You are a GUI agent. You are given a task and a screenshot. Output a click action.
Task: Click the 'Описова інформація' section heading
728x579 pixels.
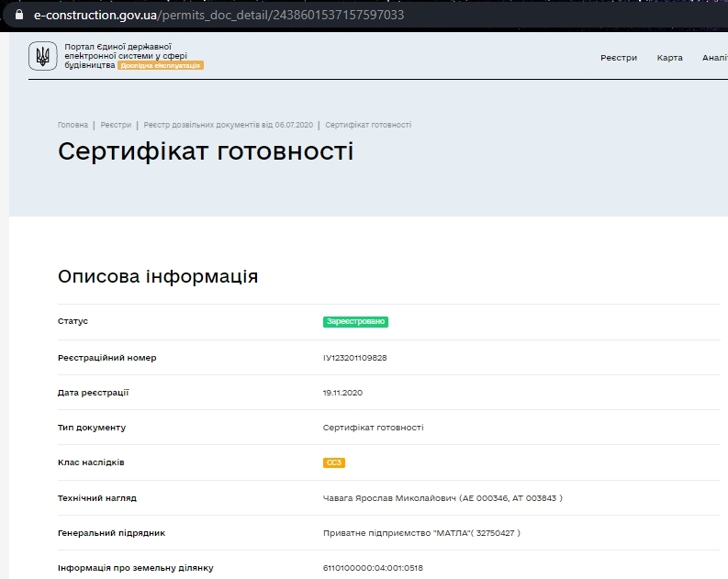click(158, 276)
